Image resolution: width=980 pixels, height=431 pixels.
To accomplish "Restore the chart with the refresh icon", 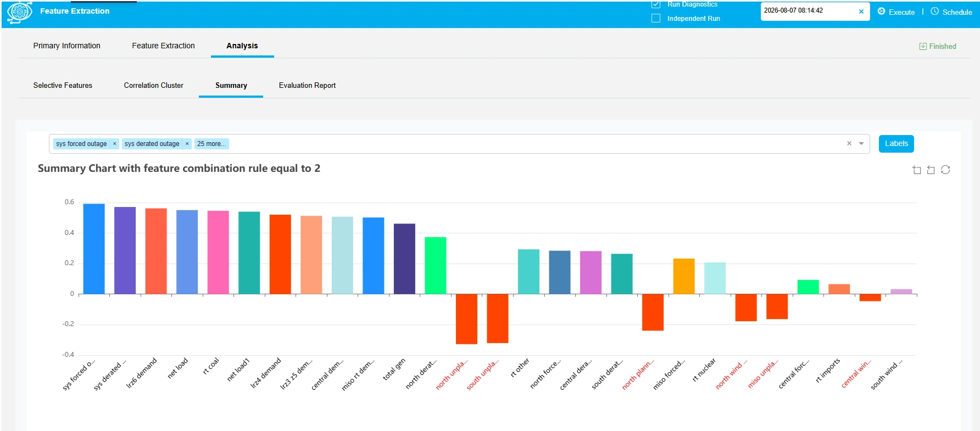I will click(x=945, y=170).
